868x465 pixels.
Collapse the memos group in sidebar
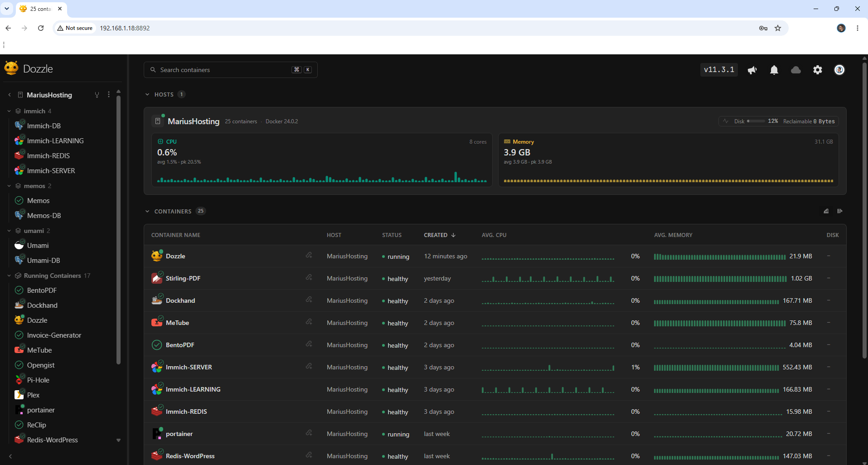[9, 186]
